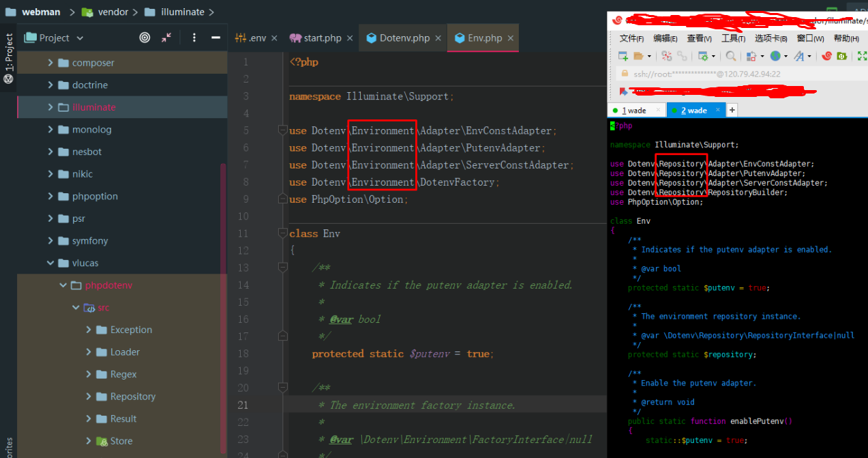Click the red-blue bookmark arrow icon in Xshell
The width and height of the screenshot is (868, 458).
coord(623,91)
